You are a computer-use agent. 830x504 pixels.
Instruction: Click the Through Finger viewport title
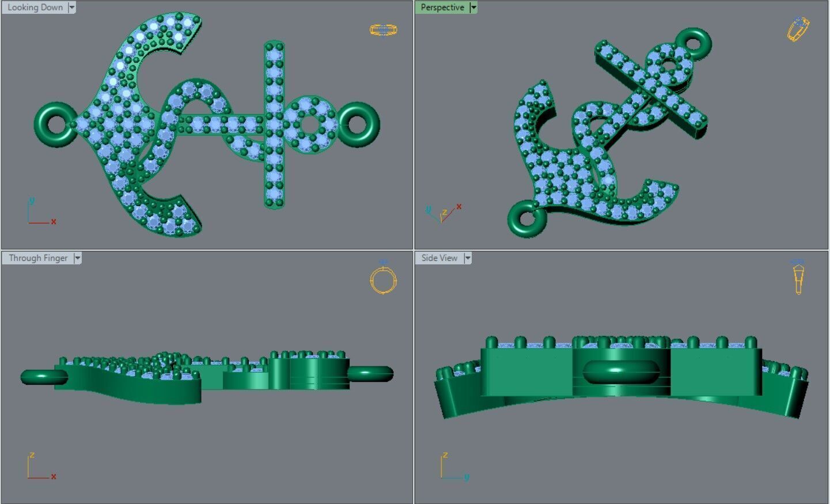(38, 258)
